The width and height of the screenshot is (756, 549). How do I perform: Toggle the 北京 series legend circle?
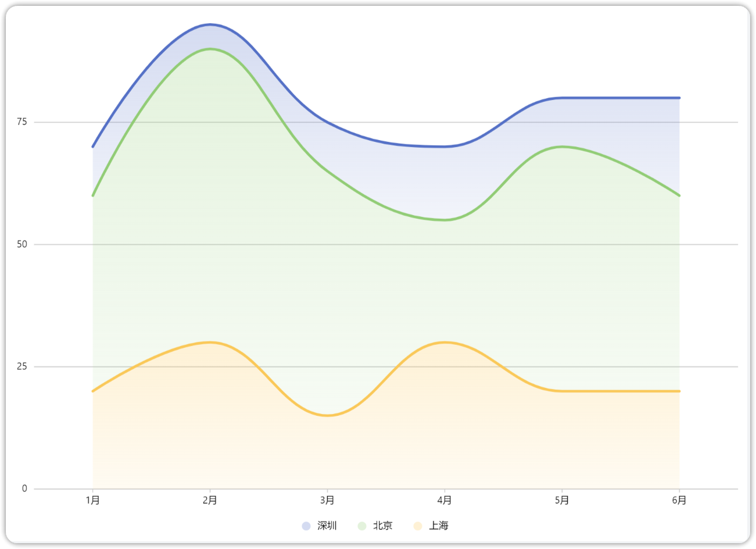tap(362, 526)
